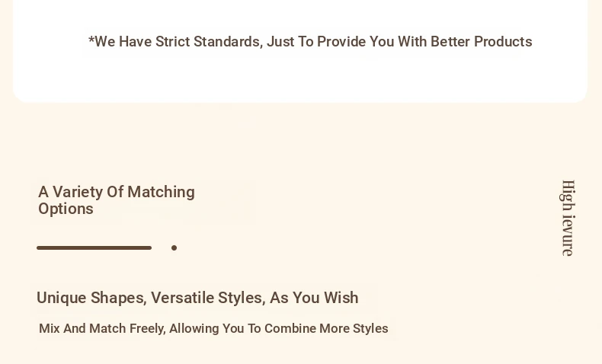Click the "Unique Shapes" text
Screen dimensions: 602x364
pos(91,298)
